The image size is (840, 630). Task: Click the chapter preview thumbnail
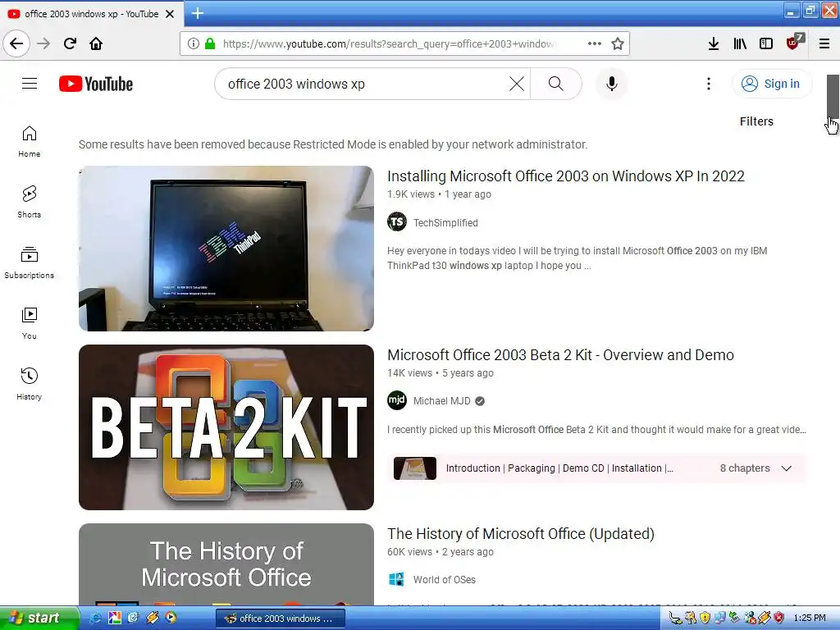pyautogui.click(x=414, y=468)
